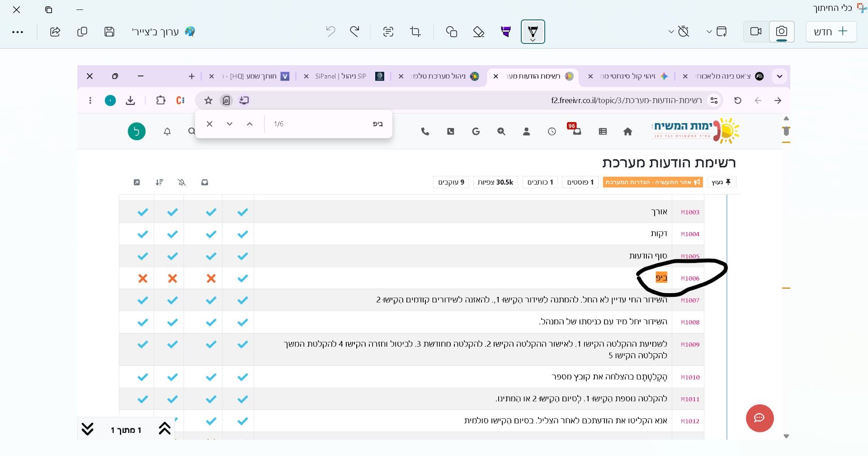Click the Google G icon in navbar
The width and height of the screenshot is (868, 456).
point(476,132)
